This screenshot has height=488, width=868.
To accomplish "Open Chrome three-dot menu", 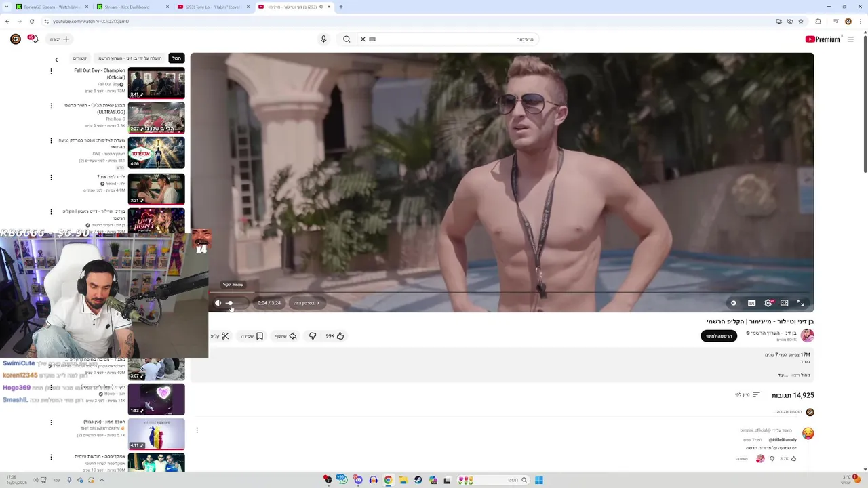I will [x=860, y=21].
